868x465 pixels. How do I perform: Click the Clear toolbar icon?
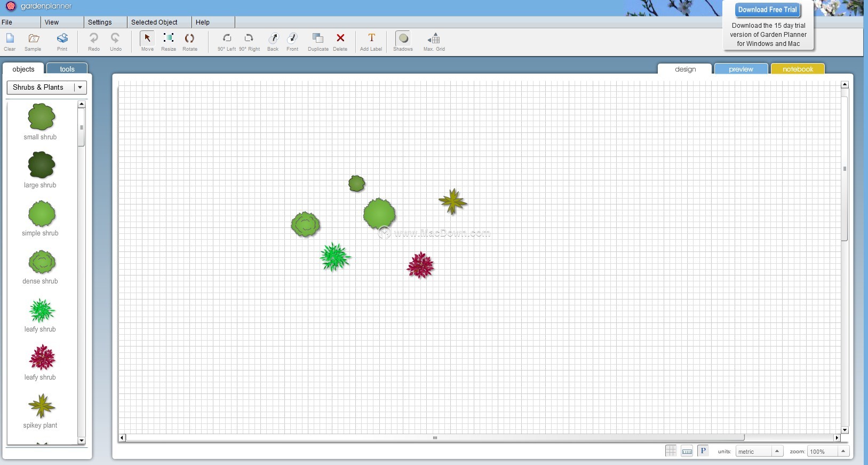(10, 38)
